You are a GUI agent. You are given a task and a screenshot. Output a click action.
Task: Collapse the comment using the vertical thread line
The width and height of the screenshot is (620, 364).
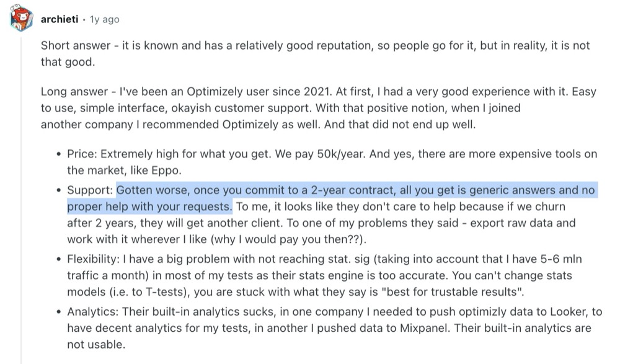click(21, 198)
